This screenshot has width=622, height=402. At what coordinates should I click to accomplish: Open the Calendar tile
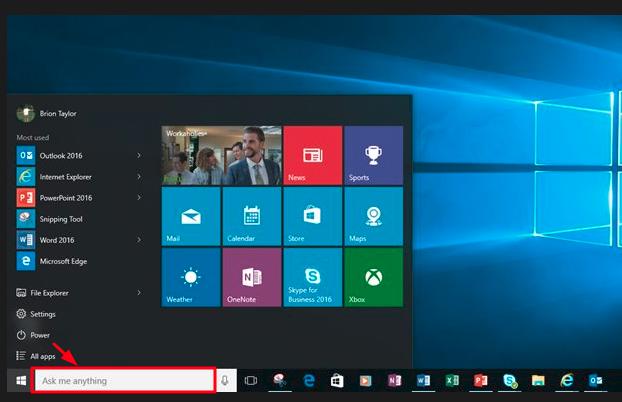point(252,216)
